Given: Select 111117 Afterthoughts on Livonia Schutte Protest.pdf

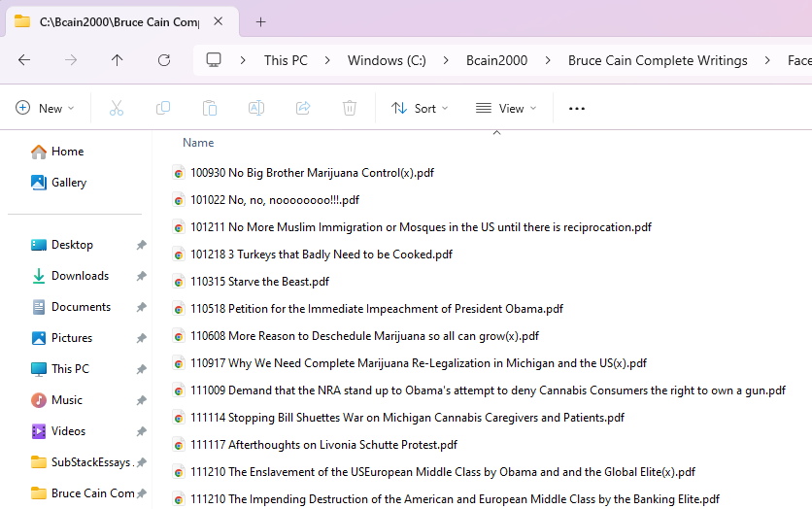Looking at the screenshot, I should pos(324,445).
